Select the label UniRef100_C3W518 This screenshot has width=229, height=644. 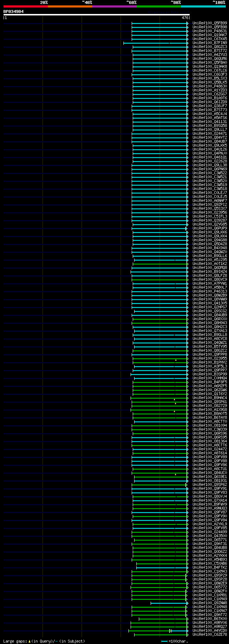coord(210,189)
